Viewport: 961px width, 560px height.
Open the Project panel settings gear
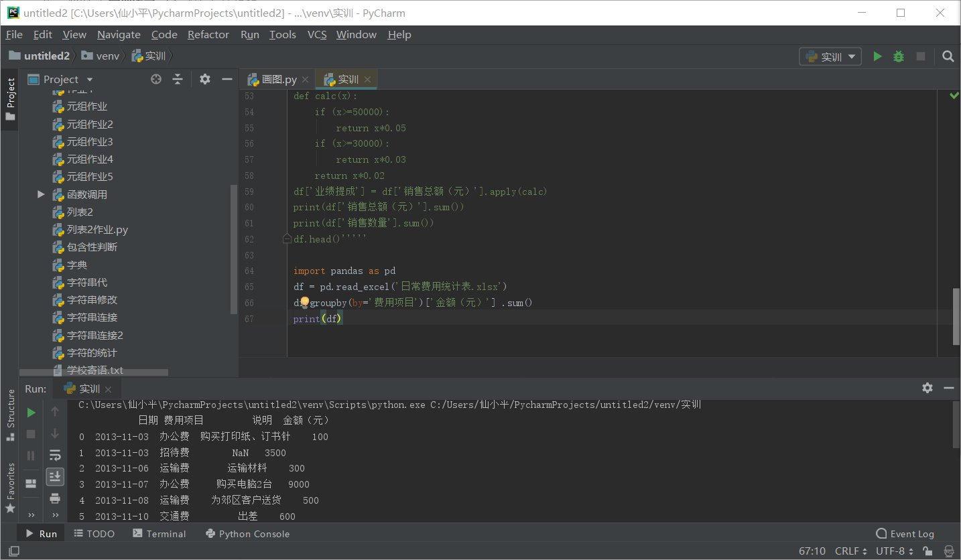click(205, 79)
